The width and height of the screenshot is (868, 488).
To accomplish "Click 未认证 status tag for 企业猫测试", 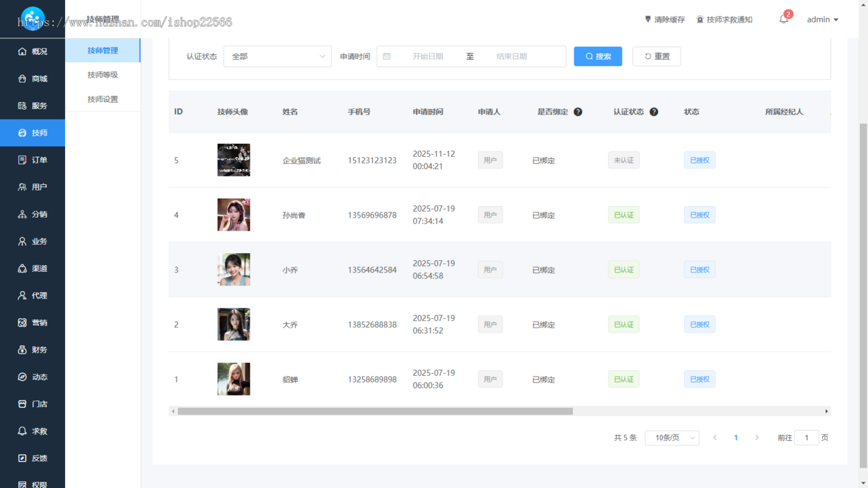I will click(624, 160).
